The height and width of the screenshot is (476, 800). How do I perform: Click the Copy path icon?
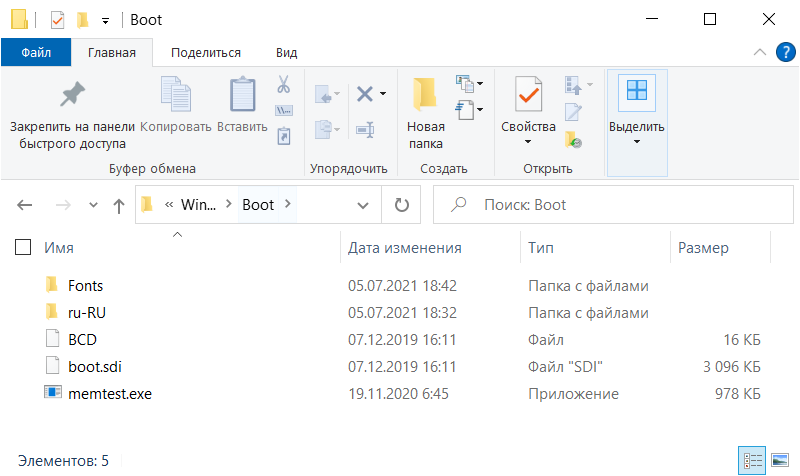click(x=284, y=110)
